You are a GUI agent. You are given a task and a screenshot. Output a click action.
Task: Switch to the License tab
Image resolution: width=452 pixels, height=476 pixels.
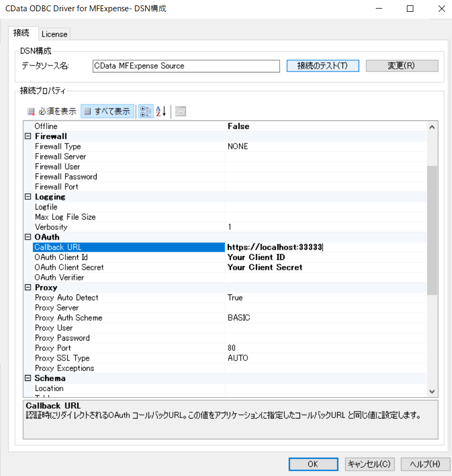tap(54, 34)
